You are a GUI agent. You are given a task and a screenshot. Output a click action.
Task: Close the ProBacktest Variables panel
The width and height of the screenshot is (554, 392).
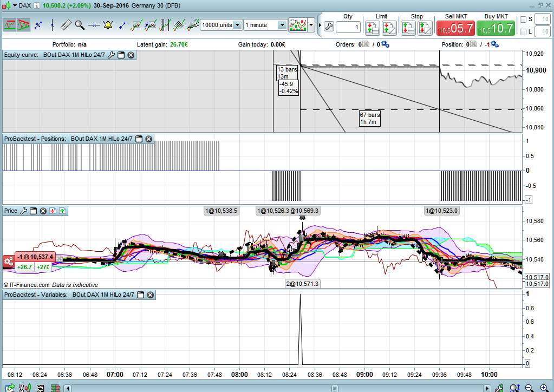point(151,295)
